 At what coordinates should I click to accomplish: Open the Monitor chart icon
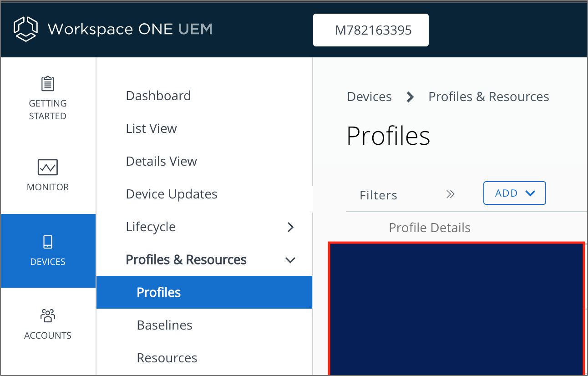pyautogui.click(x=48, y=167)
